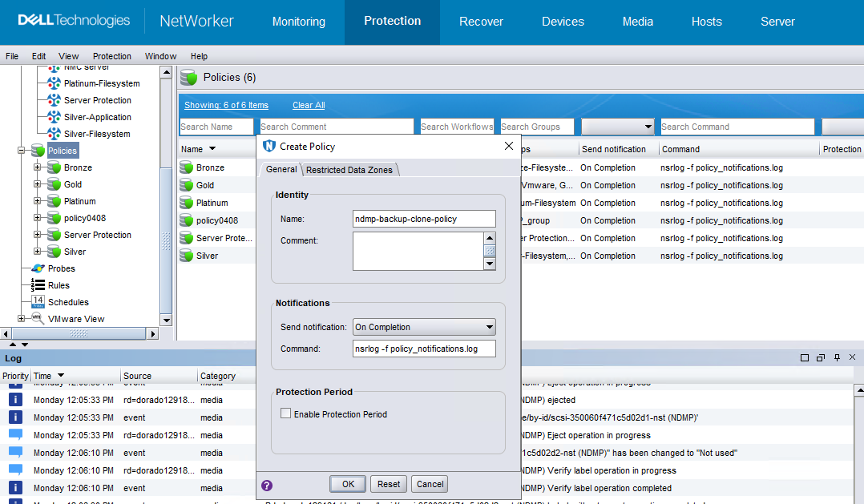
Task: Click in the notification Command field
Action: 424,349
